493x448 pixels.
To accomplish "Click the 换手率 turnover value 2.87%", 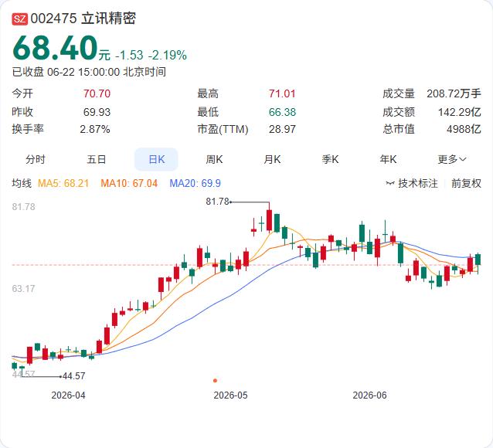I will [95, 129].
